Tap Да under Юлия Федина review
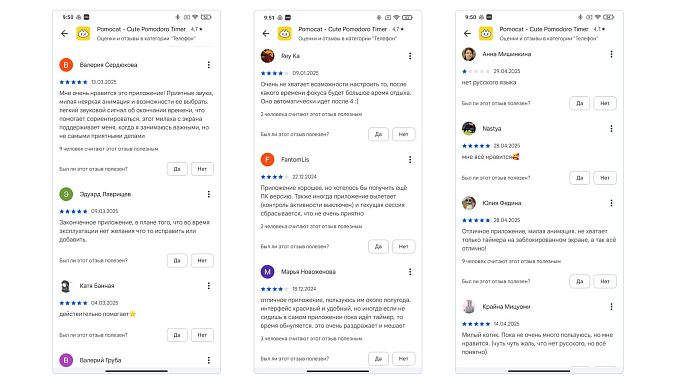Viewport: 676px width, 384px height. (x=580, y=281)
